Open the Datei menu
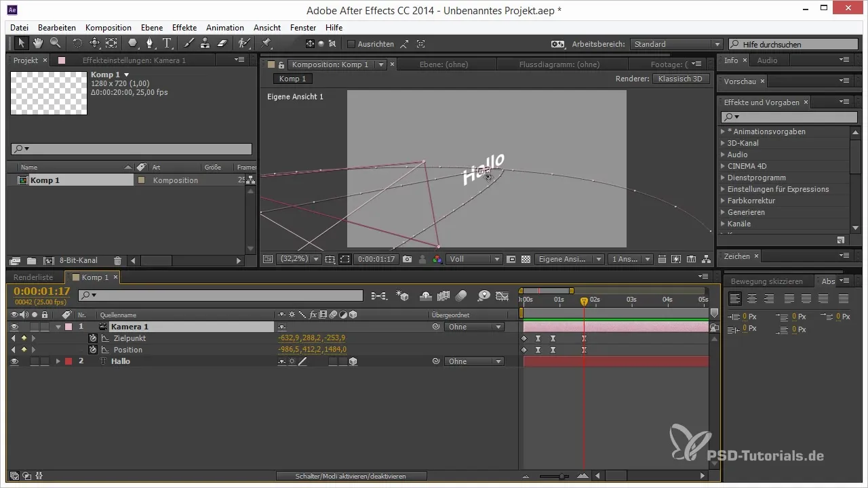Viewport: 868px width, 488px height. coord(20,28)
